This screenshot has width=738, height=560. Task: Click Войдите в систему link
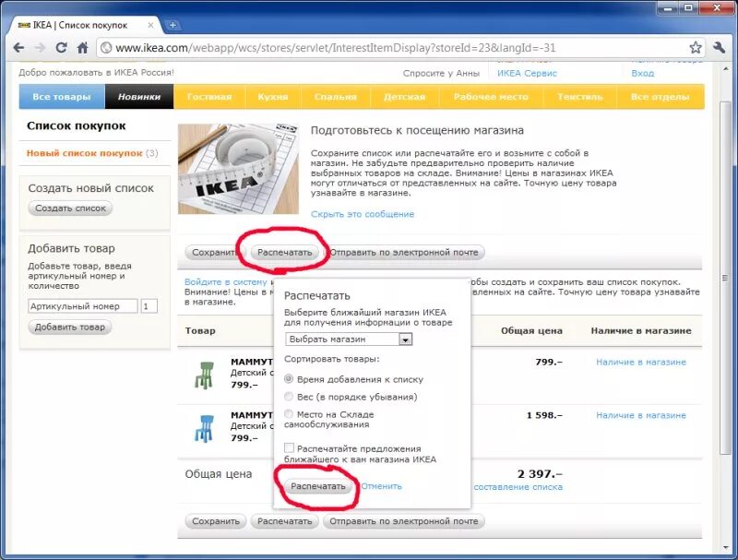click(x=225, y=282)
